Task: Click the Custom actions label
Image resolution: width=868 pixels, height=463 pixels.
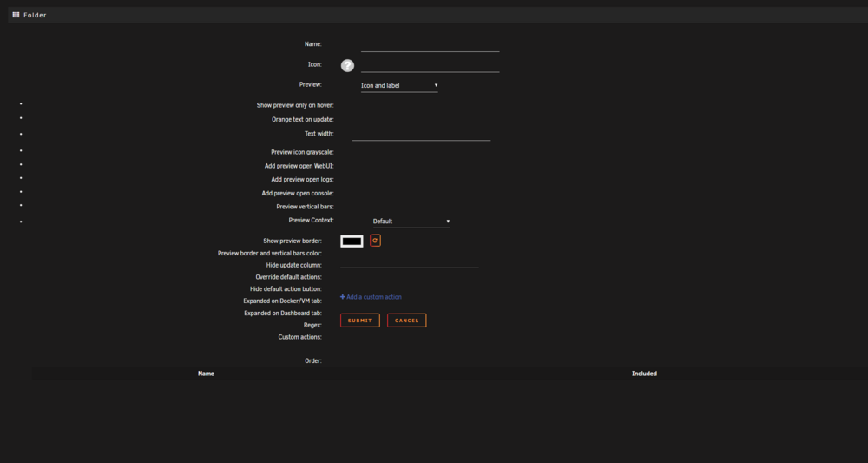Action: (300, 337)
